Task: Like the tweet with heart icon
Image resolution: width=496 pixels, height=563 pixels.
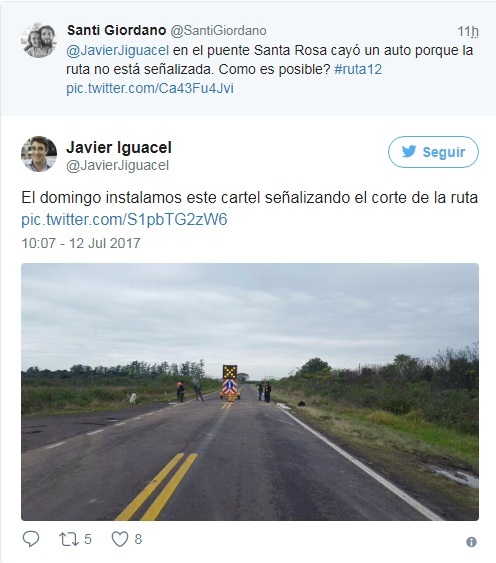Action: click(120, 539)
